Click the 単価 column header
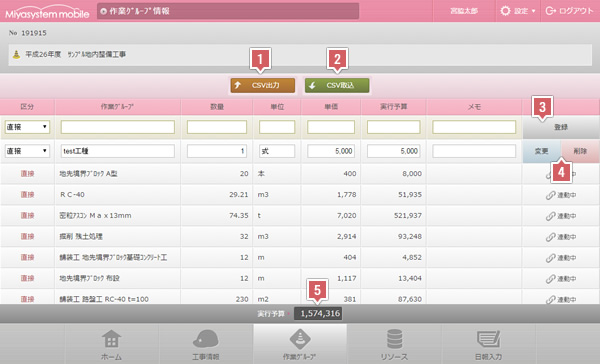600x364 pixels. 331,107
